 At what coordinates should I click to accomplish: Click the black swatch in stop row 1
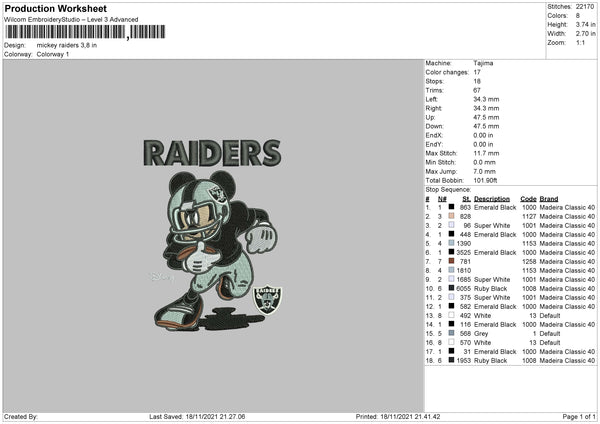click(452, 207)
